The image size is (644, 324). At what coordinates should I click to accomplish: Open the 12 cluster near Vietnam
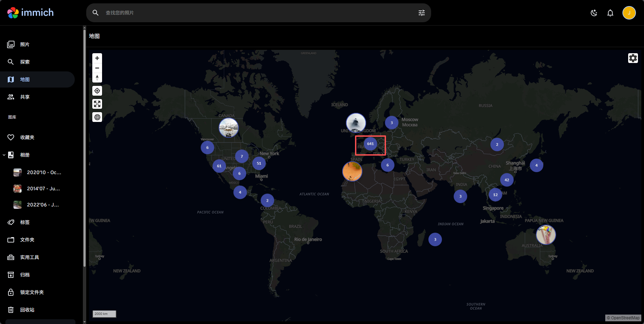coord(495,195)
